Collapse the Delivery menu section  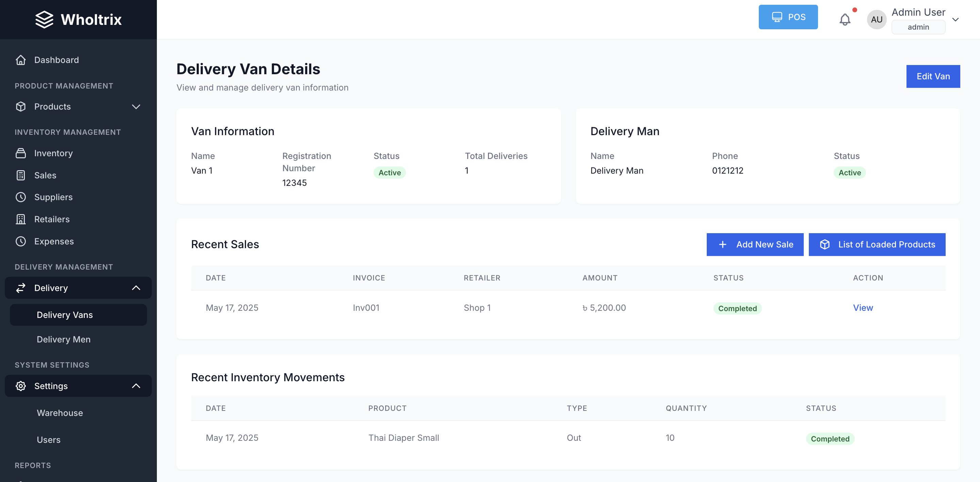(136, 288)
